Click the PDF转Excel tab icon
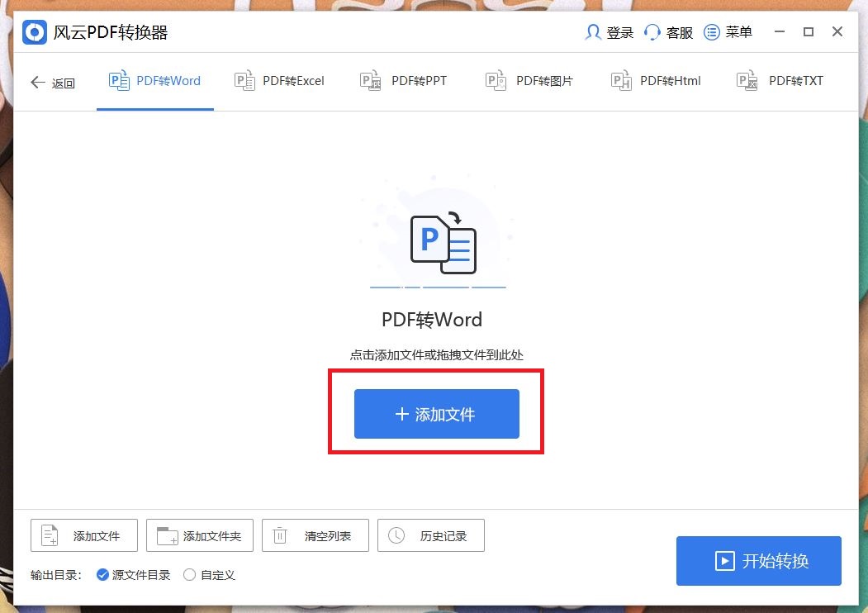The image size is (868, 613). point(244,81)
